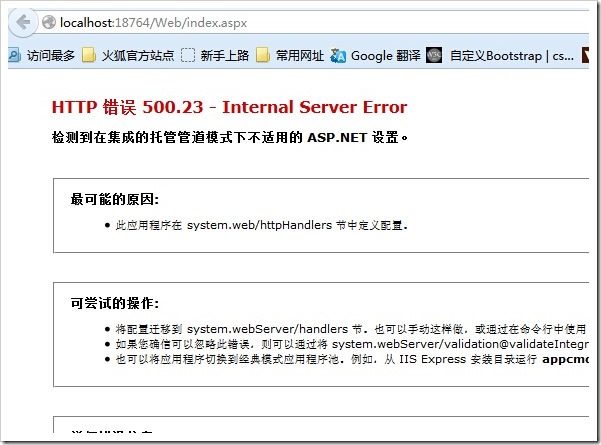Open the 自定义Bootstrap bookmark
The height and width of the screenshot is (445, 601).
pyautogui.click(x=501, y=56)
